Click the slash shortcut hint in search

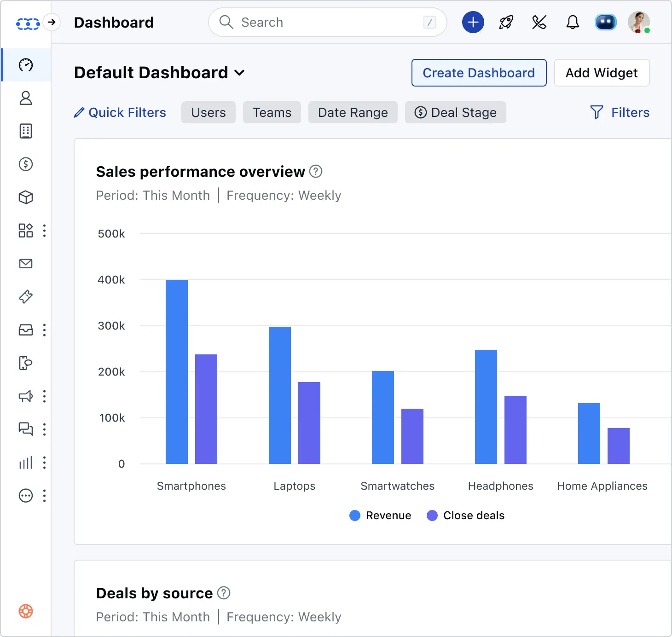[x=429, y=22]
